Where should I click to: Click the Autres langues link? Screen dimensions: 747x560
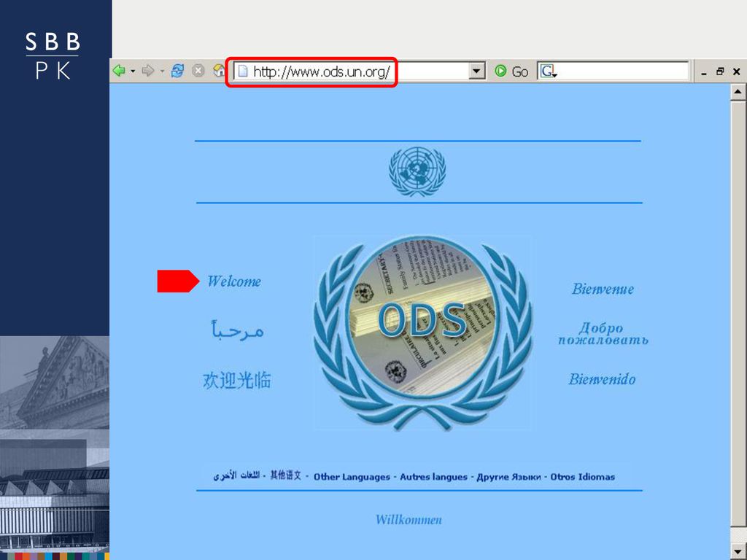[433, 477]
